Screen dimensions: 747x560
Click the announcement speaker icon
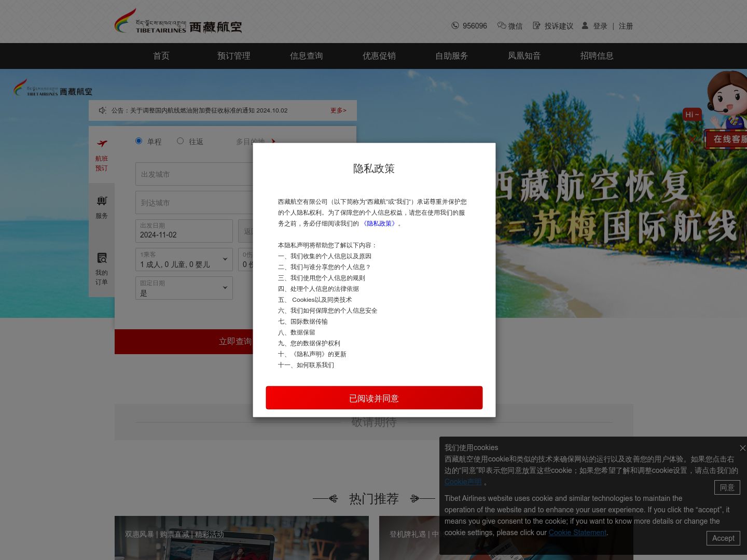point(103,110)
